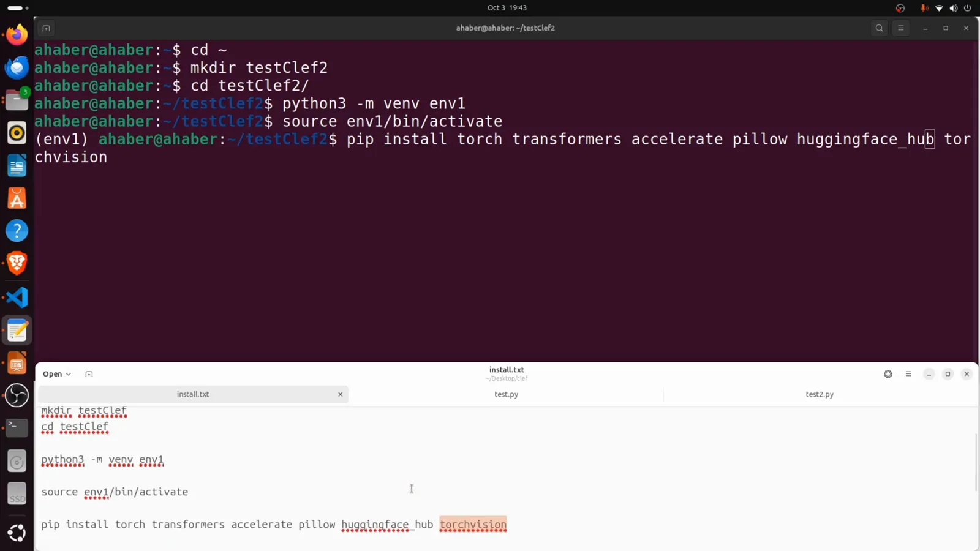Minimize the text editor window
Screen dimensions: 980x551
pyautogui.click(x=929, y=374)
